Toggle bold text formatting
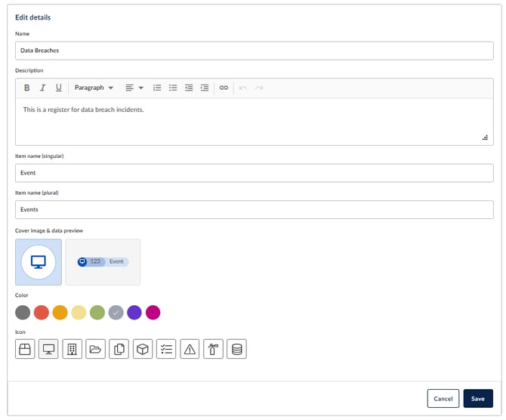506x420 pixels. click(x=27, y=88)
